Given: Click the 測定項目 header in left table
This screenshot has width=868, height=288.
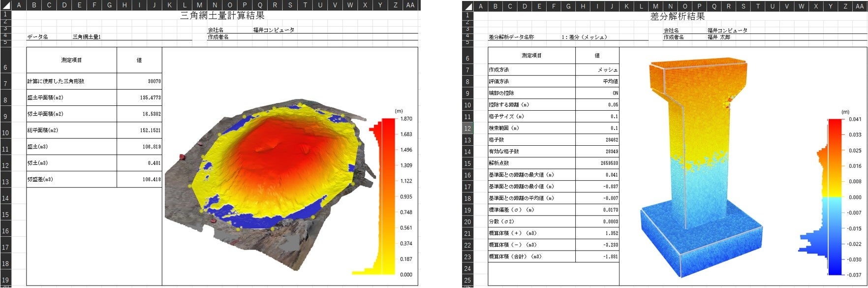Looking at the screenshot, I should click(71, 60).
